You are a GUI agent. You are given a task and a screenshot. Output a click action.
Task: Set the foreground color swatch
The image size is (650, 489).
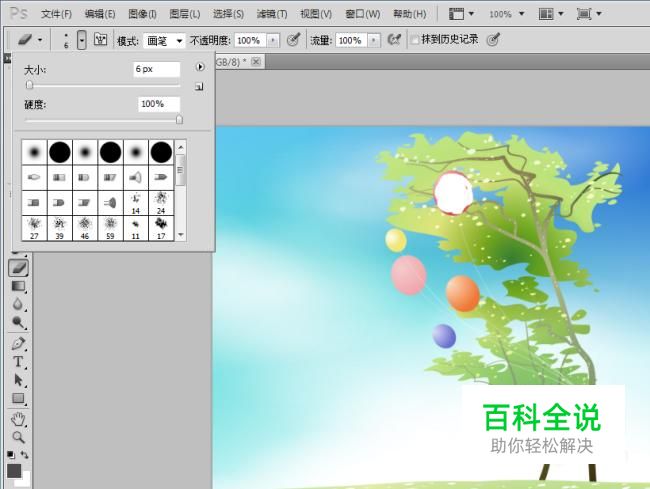(14, 471)
